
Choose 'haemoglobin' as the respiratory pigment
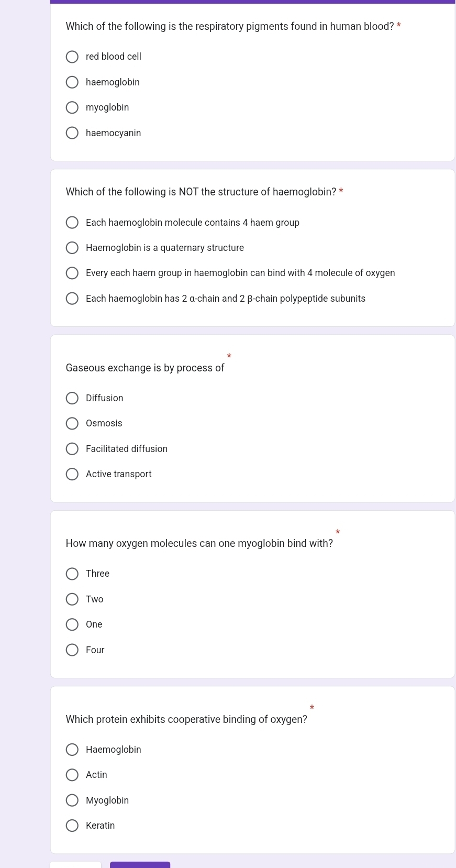[x=72, y=82]
